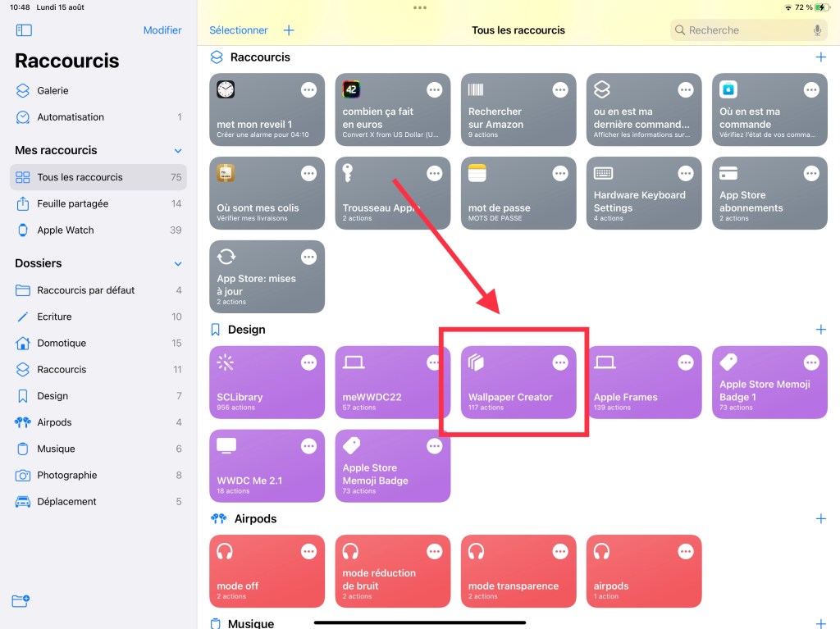This screenshot has height=629, width=840.
Task: Open the three-dot menu on SCLibrary
Action: point(308,362)
